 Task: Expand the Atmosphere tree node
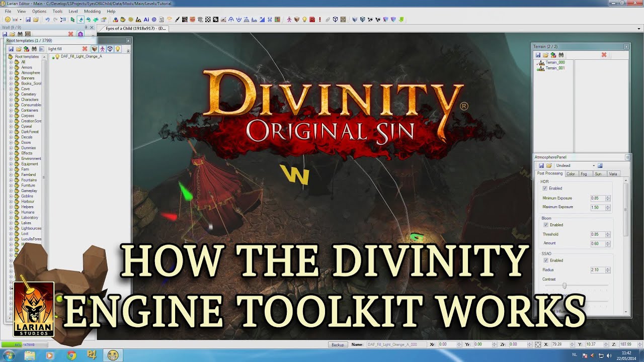[11, 73]
